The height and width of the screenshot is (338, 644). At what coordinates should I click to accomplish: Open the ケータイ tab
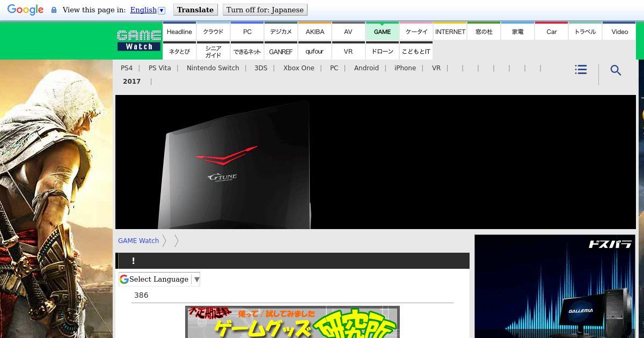(416, 31)
